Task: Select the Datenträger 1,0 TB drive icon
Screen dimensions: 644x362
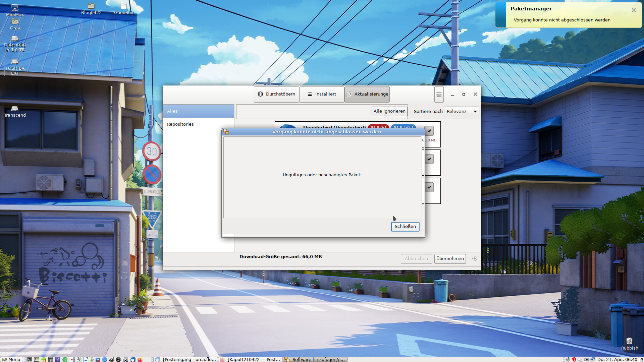Action: 15,44
